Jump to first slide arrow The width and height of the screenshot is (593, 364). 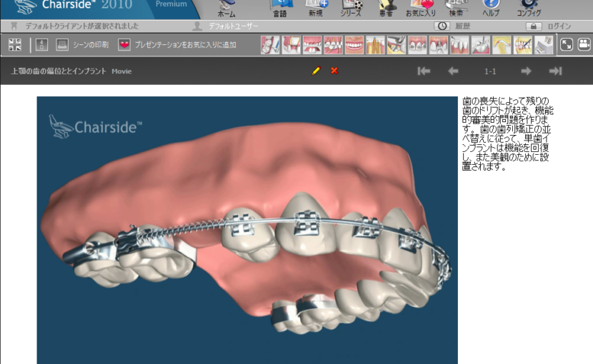[424, 71]
